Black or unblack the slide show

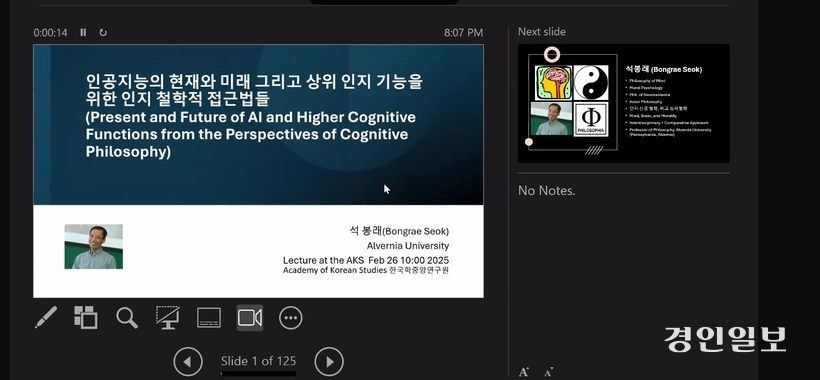pyautogui.click(x=168, y=317)
